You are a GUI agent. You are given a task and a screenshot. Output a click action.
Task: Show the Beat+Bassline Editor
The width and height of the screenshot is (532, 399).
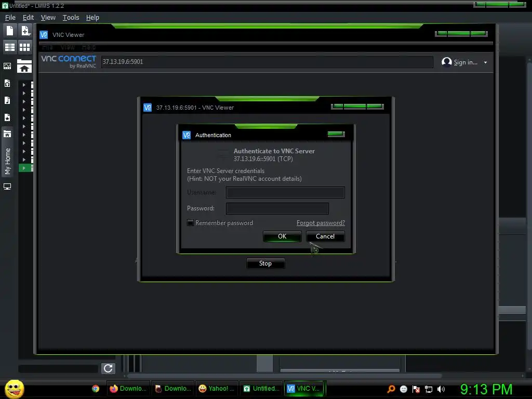coord(25,47)
